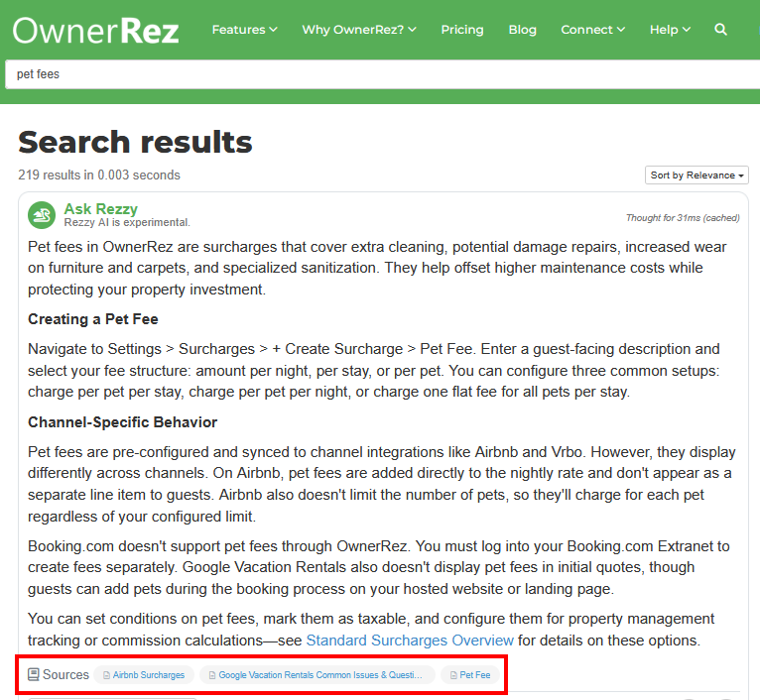Click the Ask Rezzy avatar icon
Image resolution: width=760 pixels, height=700 pixels.
pyautogui.click(x=42, y=215)
